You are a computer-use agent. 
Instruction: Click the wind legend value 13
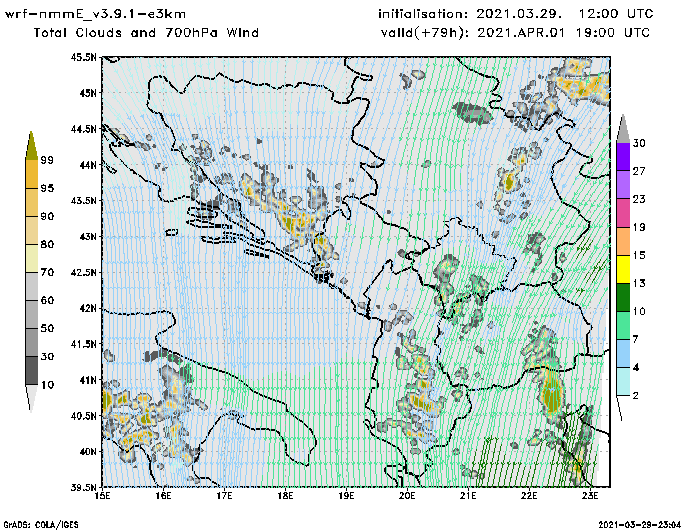[x=639, y=283]
